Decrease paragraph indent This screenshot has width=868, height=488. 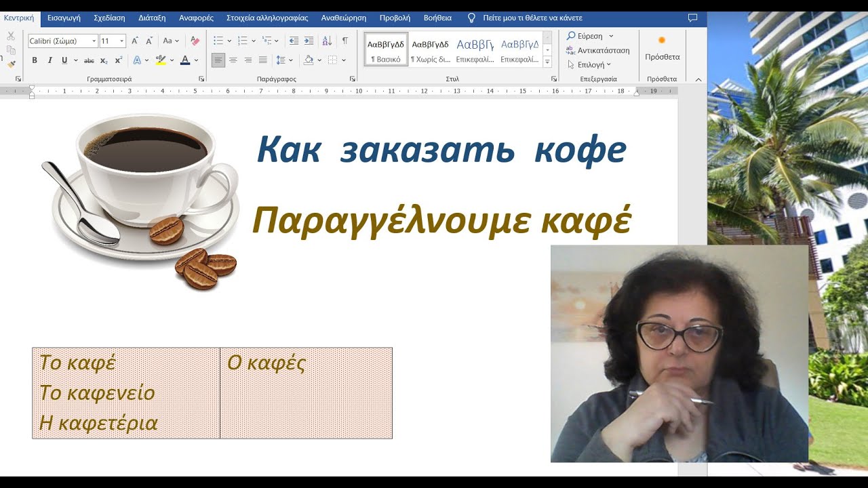(x=294, y=41)
